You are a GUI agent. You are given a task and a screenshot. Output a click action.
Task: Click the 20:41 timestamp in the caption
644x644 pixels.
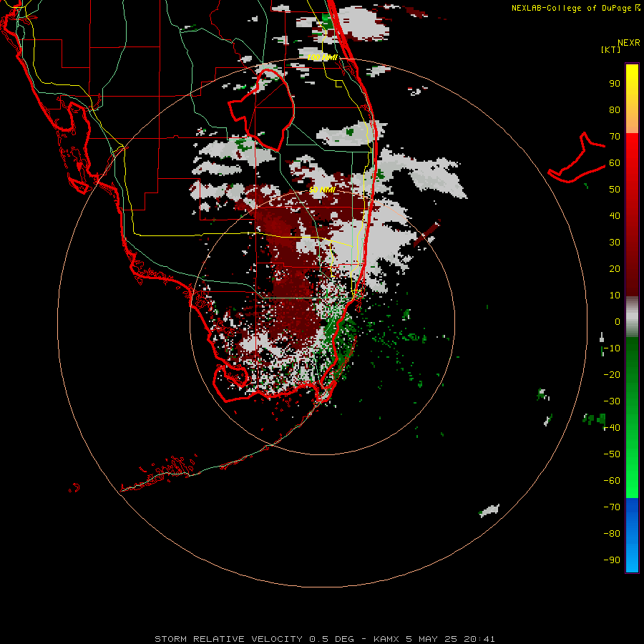(479, 639)
